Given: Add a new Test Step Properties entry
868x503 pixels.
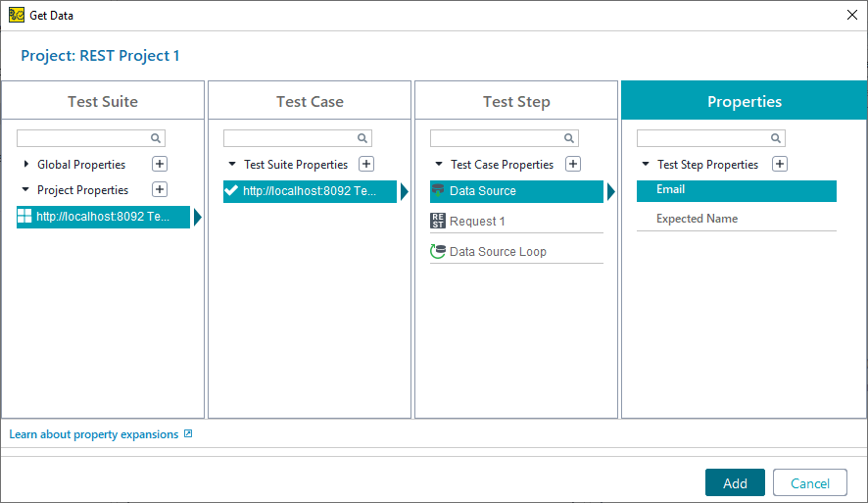Looking at the screenshot, I should (780, 164).
